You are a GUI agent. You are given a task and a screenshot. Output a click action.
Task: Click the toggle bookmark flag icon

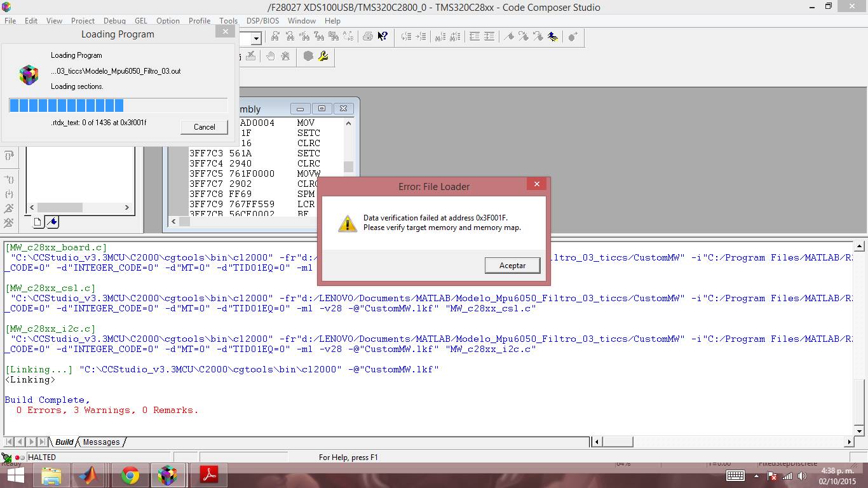509,36
